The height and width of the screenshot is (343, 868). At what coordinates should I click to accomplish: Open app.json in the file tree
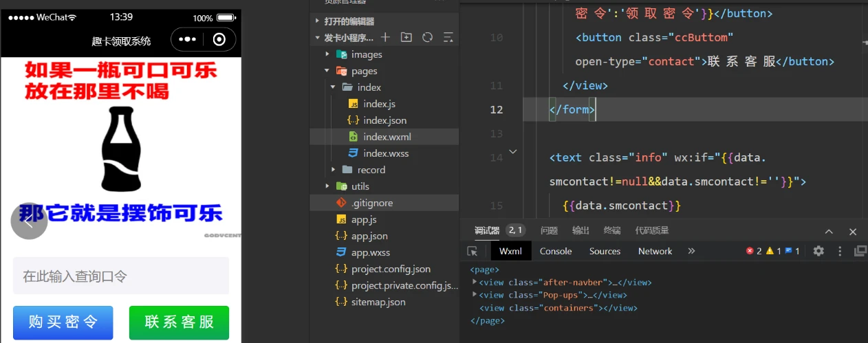point(369,236)
